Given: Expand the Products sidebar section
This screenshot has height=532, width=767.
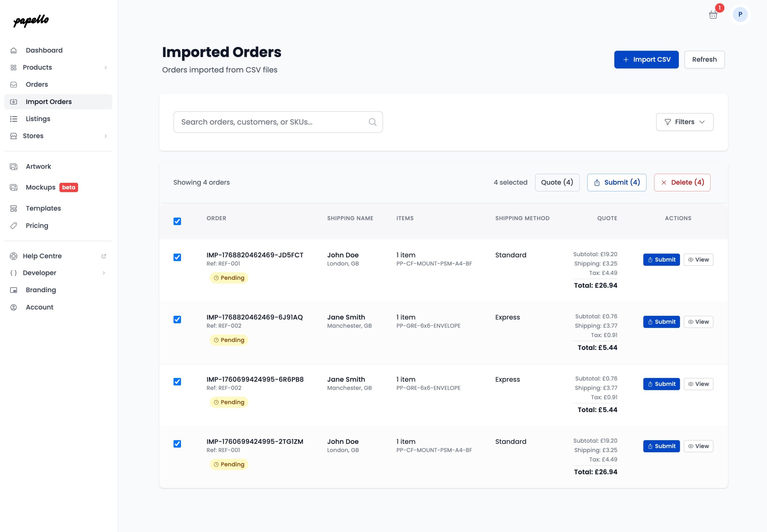Looking at the screenshot, I should click(x=105, y=67).
